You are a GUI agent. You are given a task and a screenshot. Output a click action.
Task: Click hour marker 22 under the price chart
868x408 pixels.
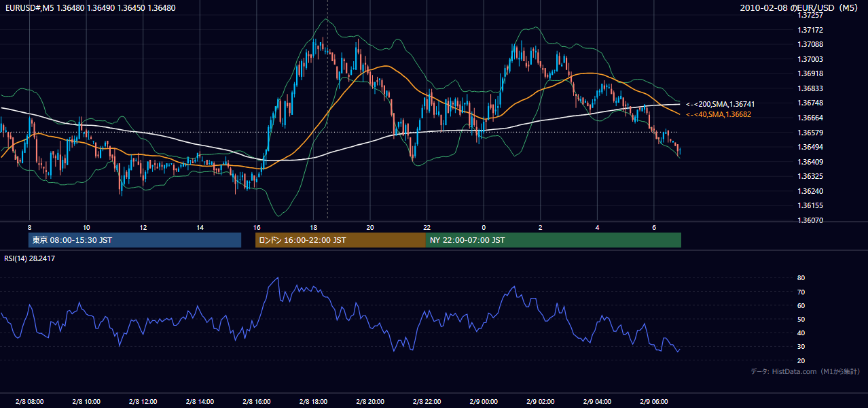(427, 227)
